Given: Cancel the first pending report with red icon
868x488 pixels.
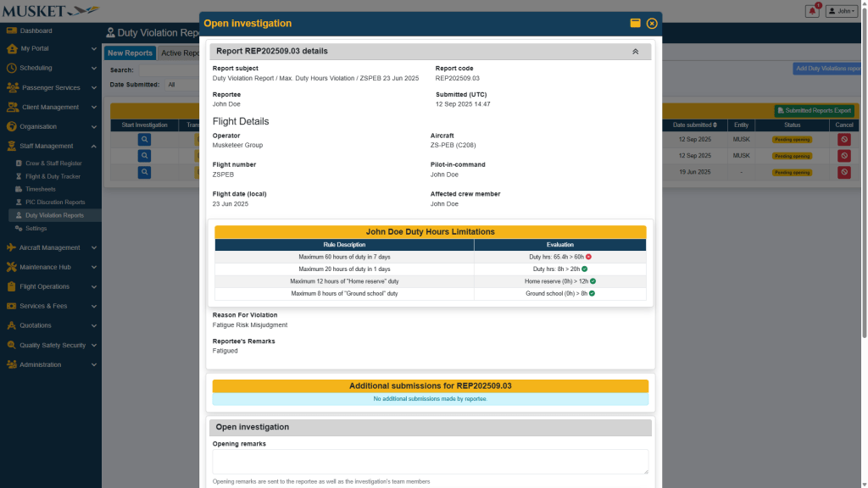Looking at the screenshot, I should pos(843,139).
